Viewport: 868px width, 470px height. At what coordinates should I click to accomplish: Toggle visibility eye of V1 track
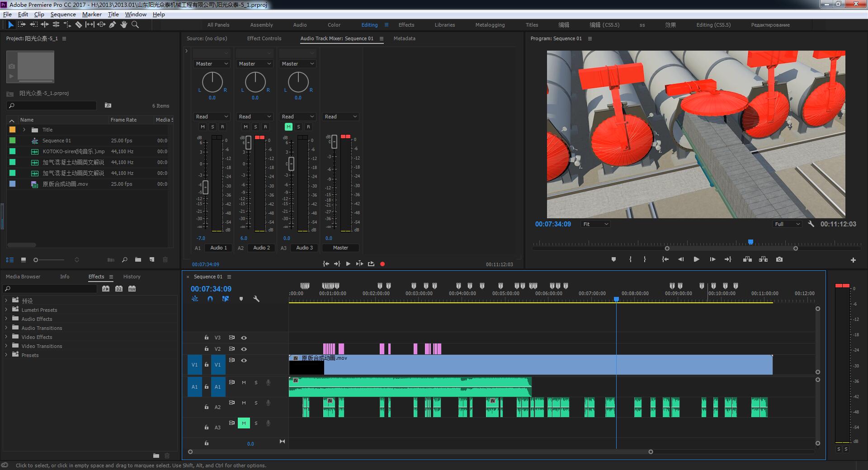point(244,360)
